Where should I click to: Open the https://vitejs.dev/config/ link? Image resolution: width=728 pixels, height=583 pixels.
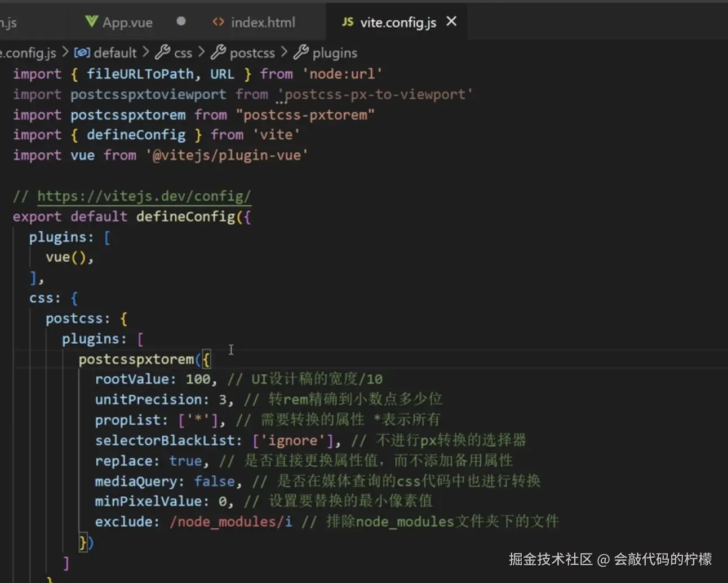[144, 196]
